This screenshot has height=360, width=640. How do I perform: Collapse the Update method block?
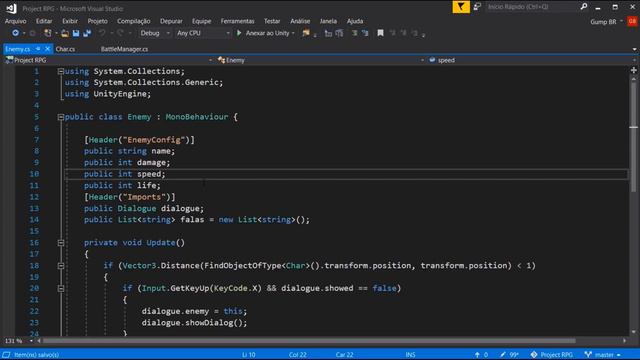60,243
